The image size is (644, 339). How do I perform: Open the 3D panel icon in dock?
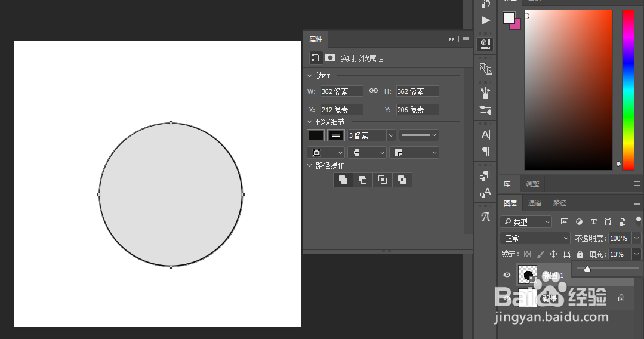(x=485, y=44)
